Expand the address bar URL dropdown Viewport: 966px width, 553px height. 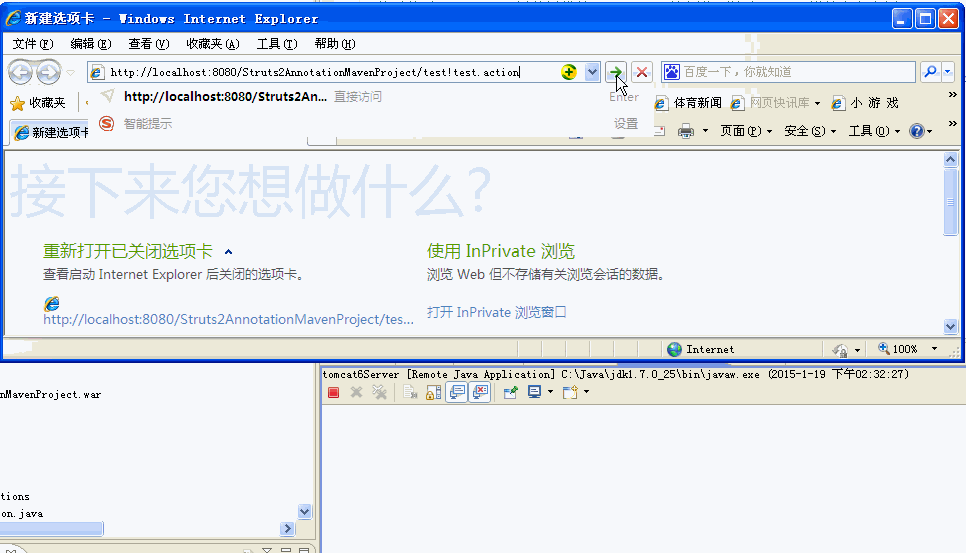point(592,72)
